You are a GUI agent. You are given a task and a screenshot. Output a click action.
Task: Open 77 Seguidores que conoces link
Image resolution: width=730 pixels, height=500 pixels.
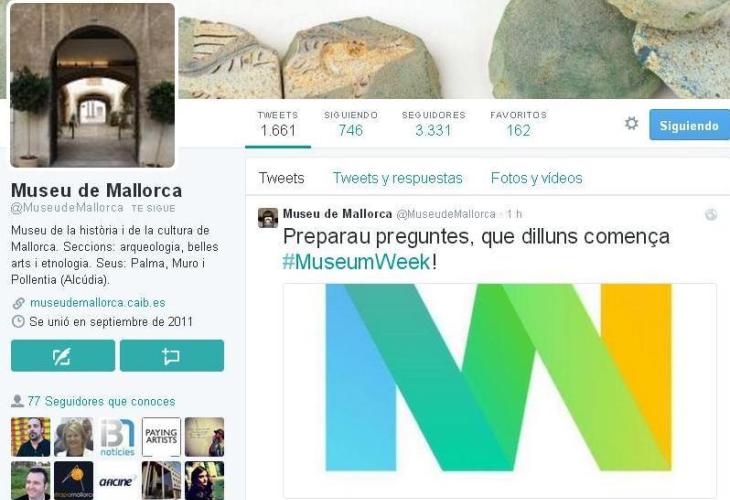pos(101,401)
